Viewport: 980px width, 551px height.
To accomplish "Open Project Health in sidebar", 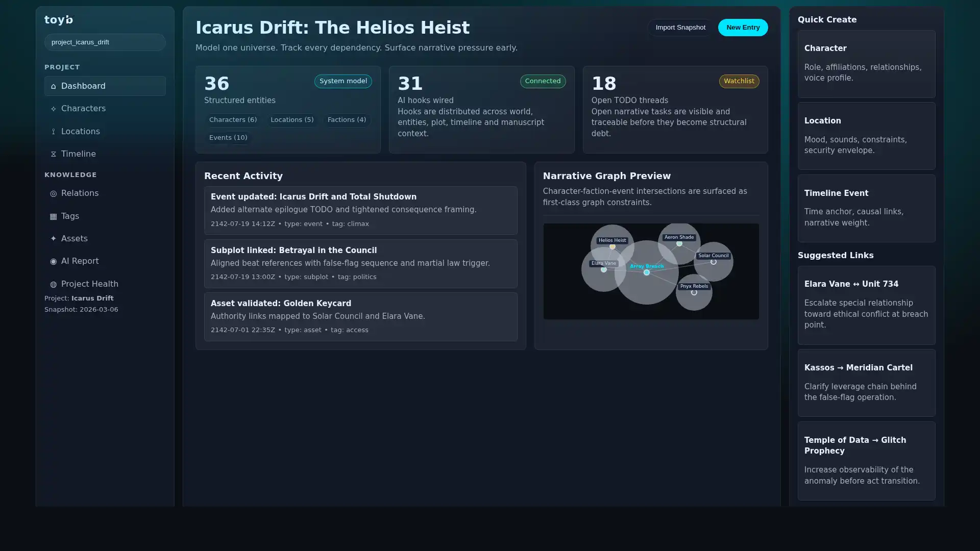I will [x=89, y=284].
